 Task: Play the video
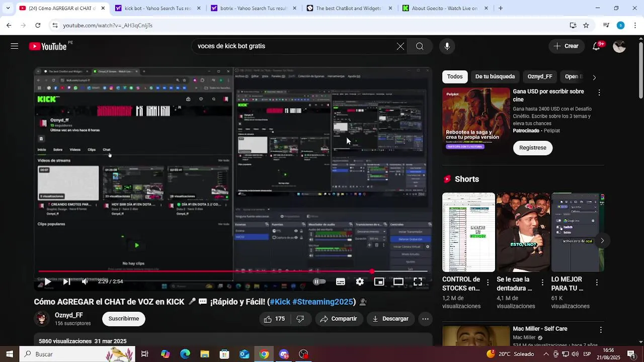point(47,282)
